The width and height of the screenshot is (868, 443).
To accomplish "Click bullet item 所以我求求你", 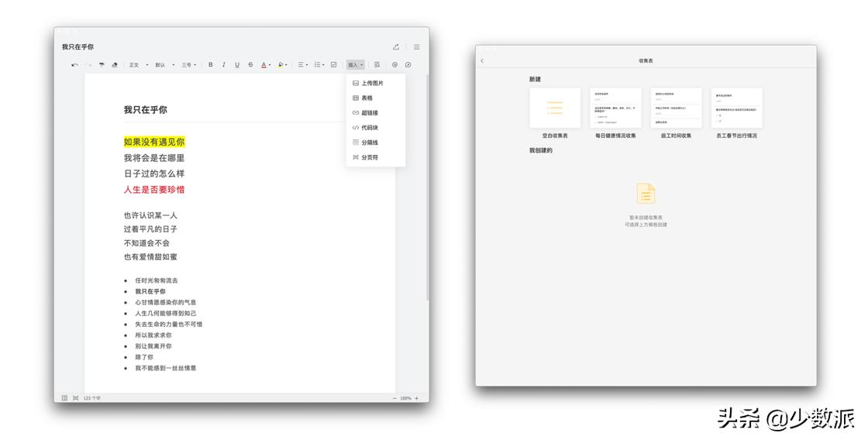I will click(153, 335).
